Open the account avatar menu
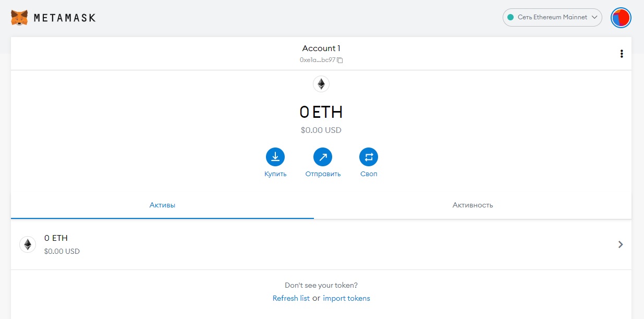This screenshot has width=644, height=319. tap(621, 18)
